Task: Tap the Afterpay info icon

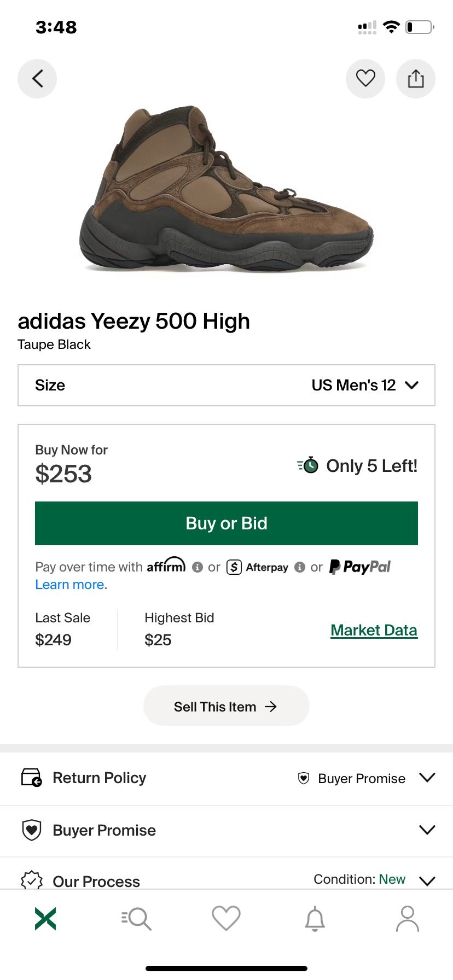Action: tap(300, 568)
